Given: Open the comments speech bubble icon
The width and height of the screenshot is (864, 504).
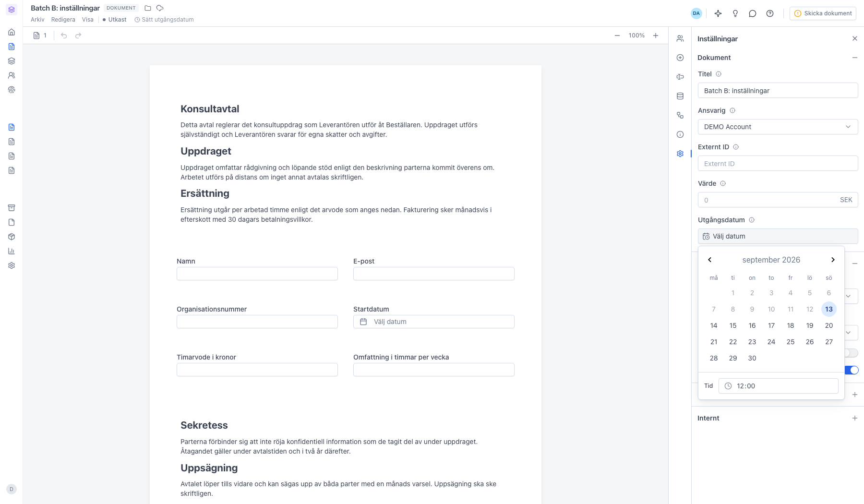Looking at the screenshot, I should (x=753, y=13).
